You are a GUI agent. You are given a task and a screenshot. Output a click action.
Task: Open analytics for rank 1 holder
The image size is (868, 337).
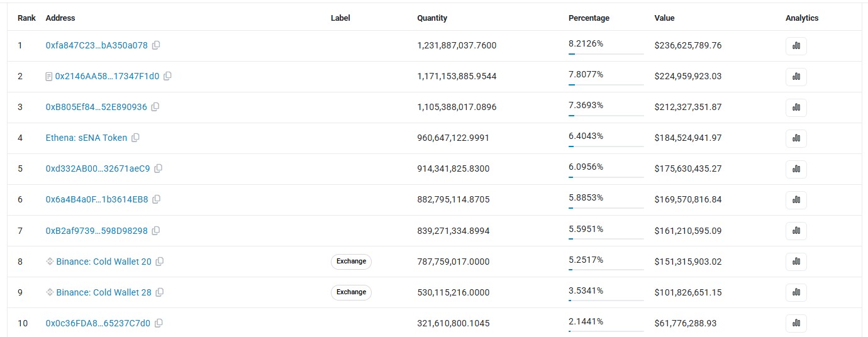pyautogui.click(x=796, y=45)
